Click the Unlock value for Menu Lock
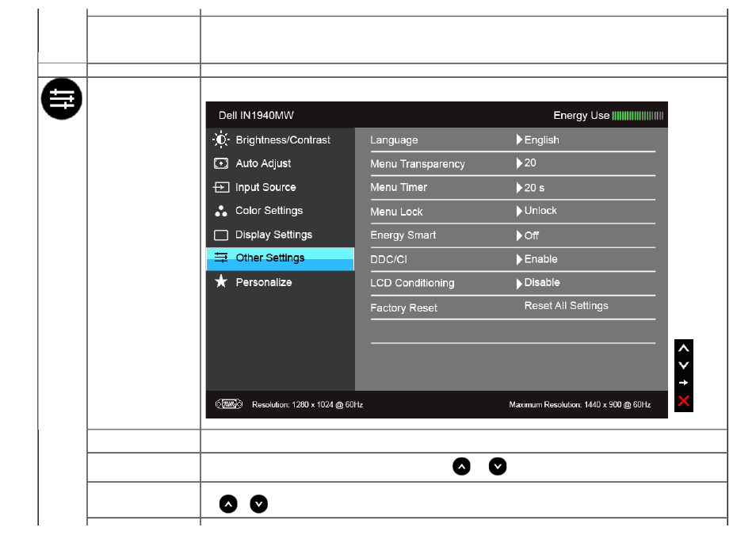The width and height of the screenshot is (756, 535). pos(540,211)
